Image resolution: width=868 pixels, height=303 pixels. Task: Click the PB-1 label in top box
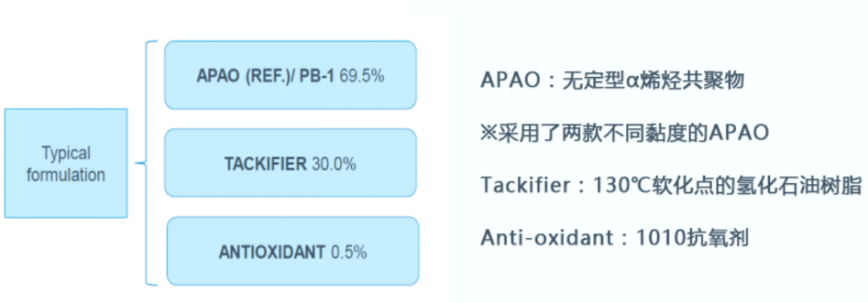point(317,76)
